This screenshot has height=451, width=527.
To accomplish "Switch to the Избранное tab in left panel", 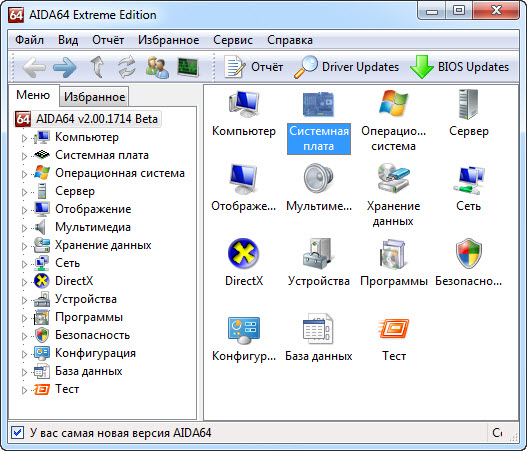I will coord(94,97).
